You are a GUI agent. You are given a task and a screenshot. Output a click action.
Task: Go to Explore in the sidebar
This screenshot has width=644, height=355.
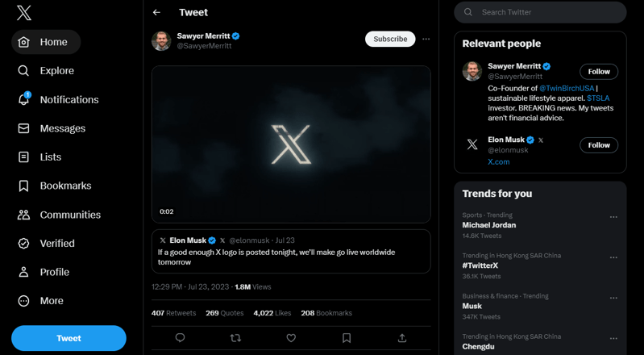[46, 71]
